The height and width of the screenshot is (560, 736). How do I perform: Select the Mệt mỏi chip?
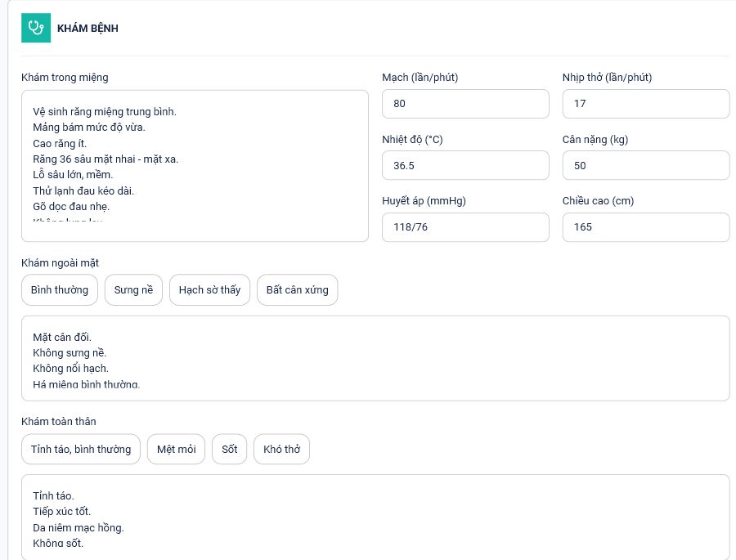pyautogui.click(x=176, y=449)
